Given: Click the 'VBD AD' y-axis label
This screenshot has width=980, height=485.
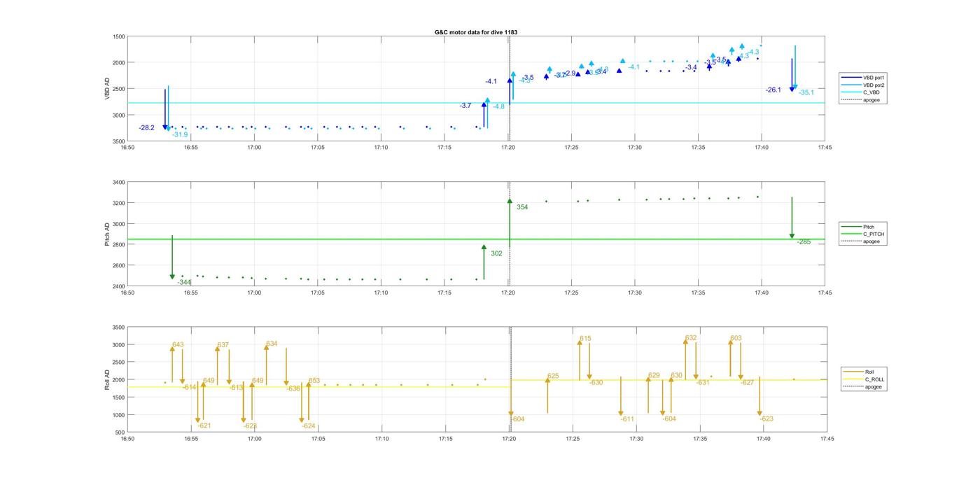Looking at the screenshot, I should (x=107, y=88).
